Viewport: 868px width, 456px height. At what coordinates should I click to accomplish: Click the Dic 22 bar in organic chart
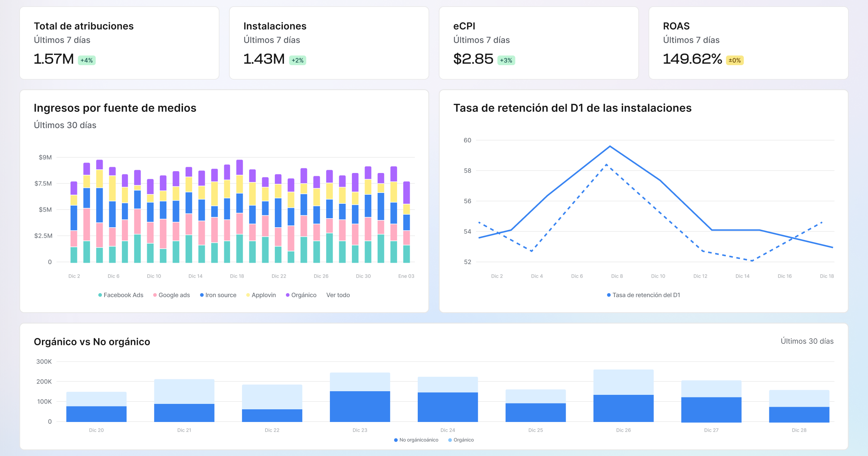click(272, 404)
